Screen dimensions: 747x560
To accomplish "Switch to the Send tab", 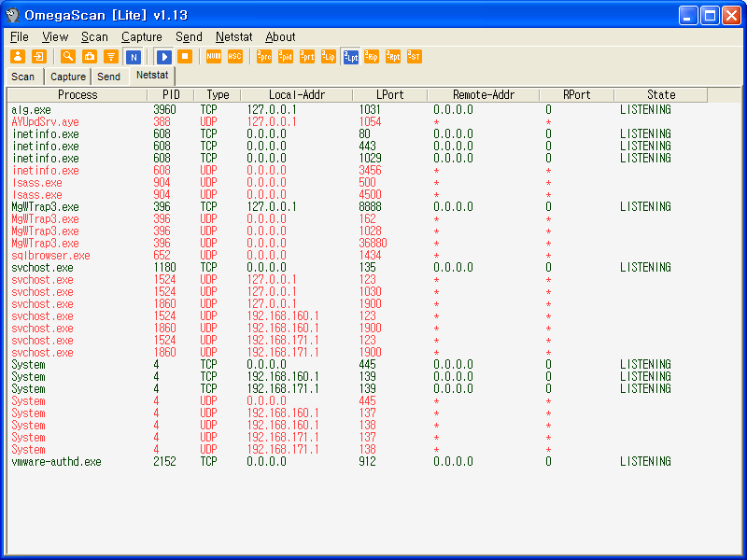I will [109, 77].
